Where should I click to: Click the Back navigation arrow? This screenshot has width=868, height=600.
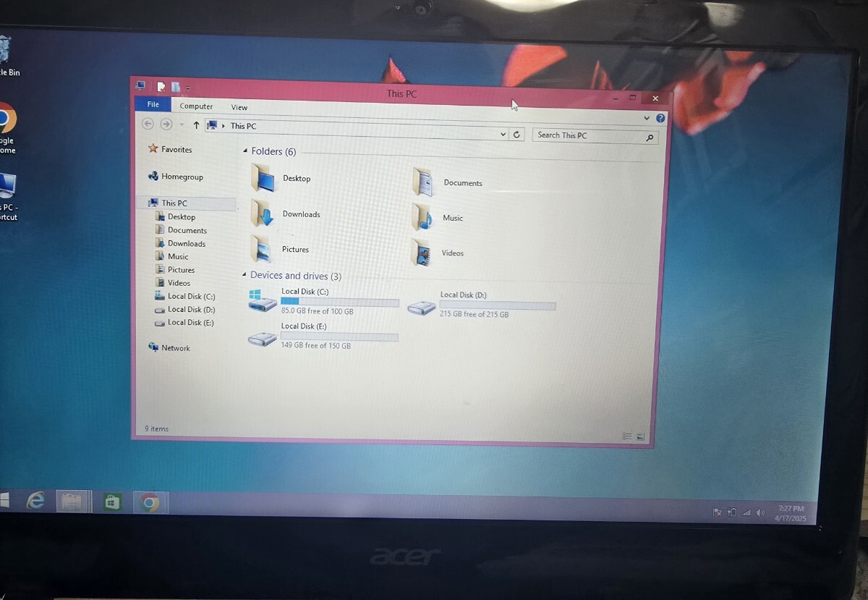point(148,124)
